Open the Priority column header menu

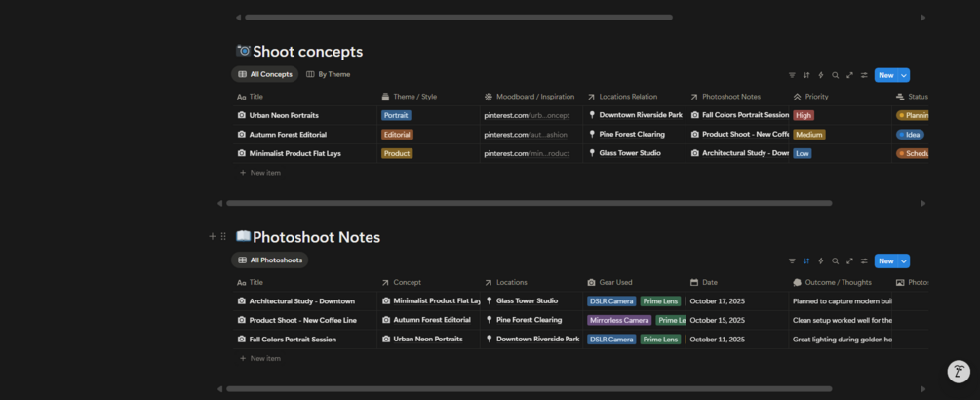[817, 97]
